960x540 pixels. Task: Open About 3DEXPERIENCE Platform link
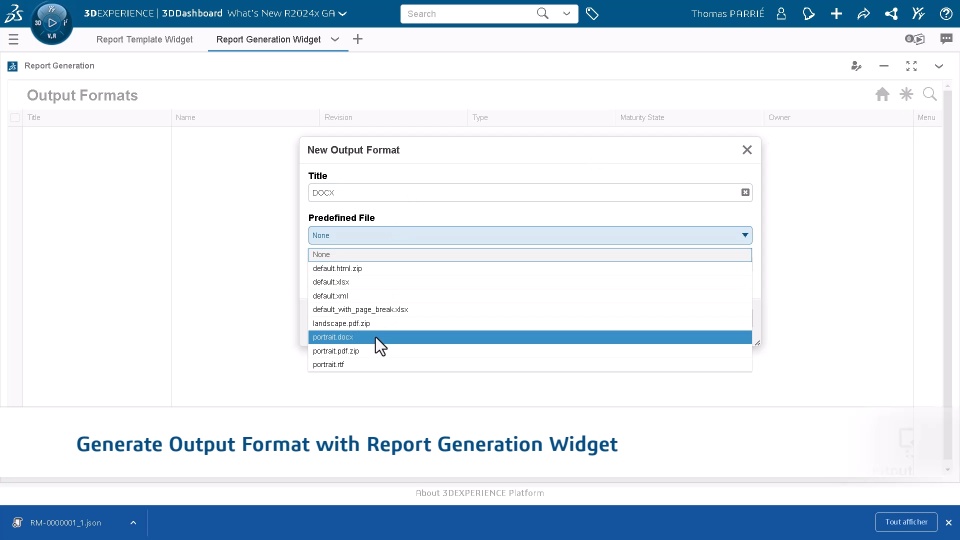(479, 493)
